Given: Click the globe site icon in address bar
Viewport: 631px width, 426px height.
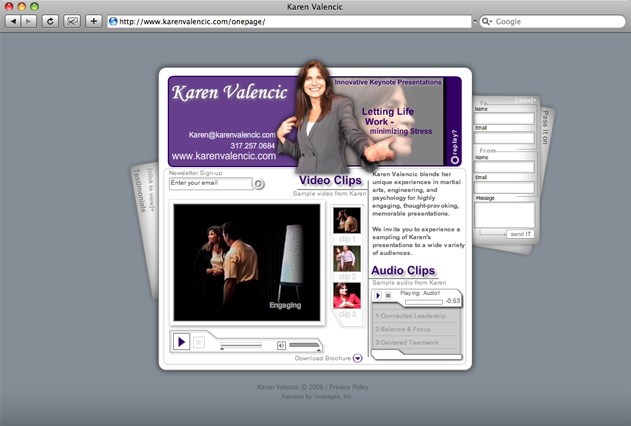Looking at the screenshot, I should click(113, 22).
